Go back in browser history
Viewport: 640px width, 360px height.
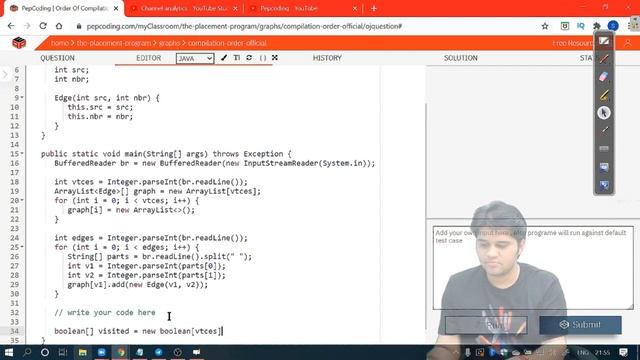click(x=11, y=26)
